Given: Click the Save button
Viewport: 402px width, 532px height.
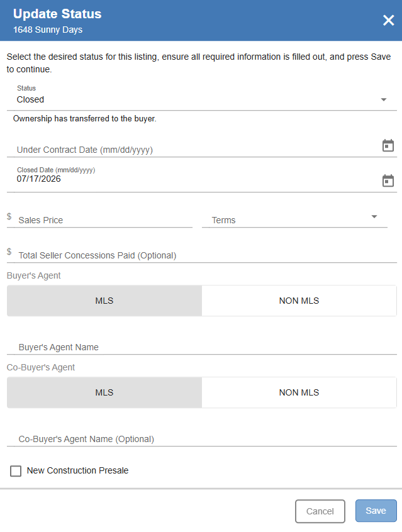Looking at the screenshot, I should [376, 511].
